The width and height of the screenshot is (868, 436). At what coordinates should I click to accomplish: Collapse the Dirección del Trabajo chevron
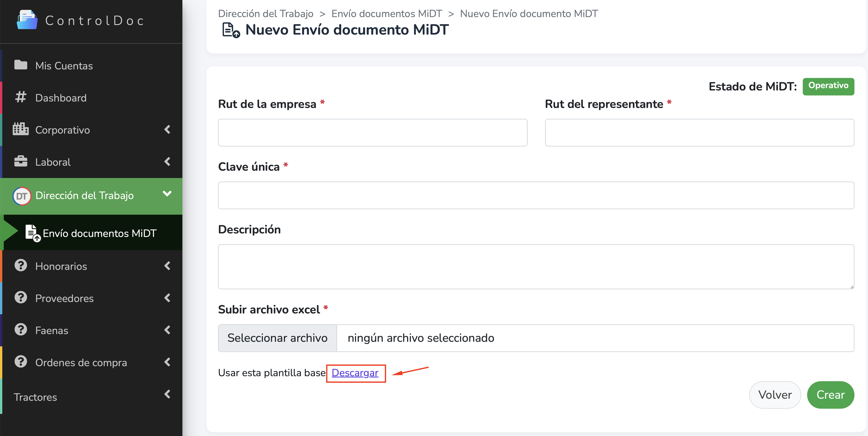[167, 193]
